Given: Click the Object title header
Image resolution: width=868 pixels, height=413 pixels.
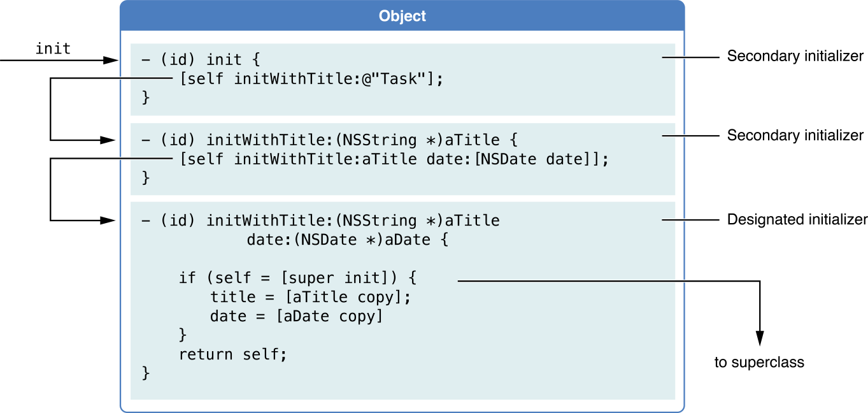Looking at the screenshot, I should (402, 16).
